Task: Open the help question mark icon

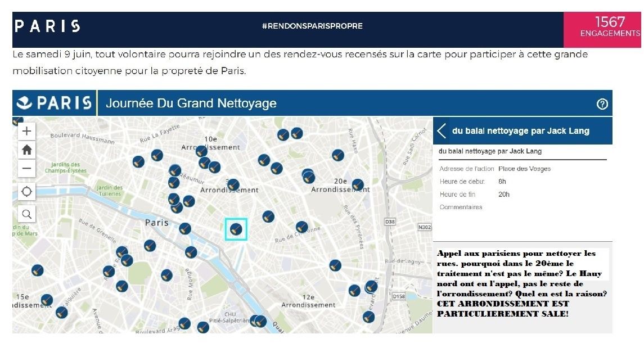Action: click(x=602, y=104)
